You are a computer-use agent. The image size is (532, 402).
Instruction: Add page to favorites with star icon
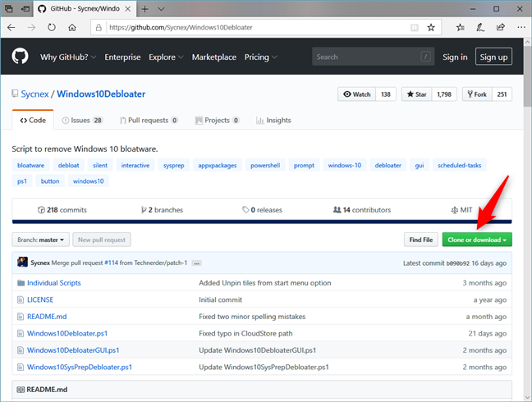tap(431, 27)
